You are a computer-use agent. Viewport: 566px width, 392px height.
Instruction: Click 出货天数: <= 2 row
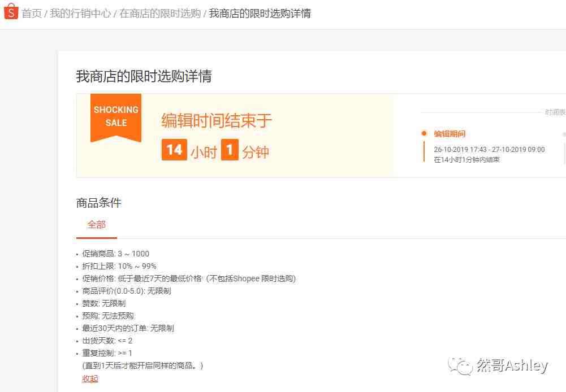(x=107, y=341)
